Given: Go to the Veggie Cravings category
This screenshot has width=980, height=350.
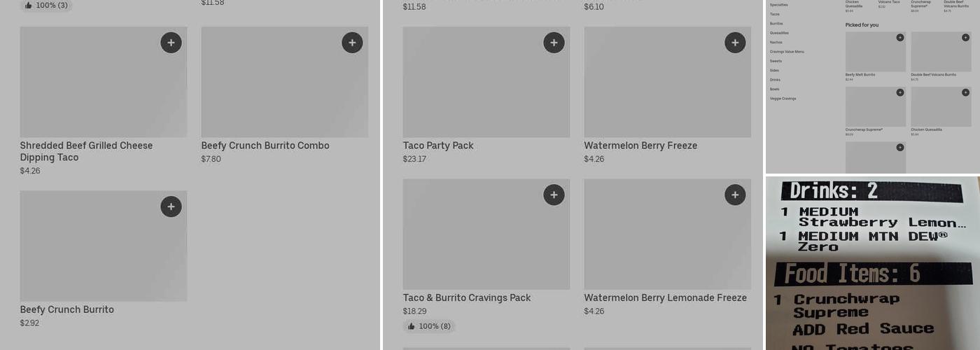Looking at the screenshot, I should pyautogui.click(x=783, y=99).
